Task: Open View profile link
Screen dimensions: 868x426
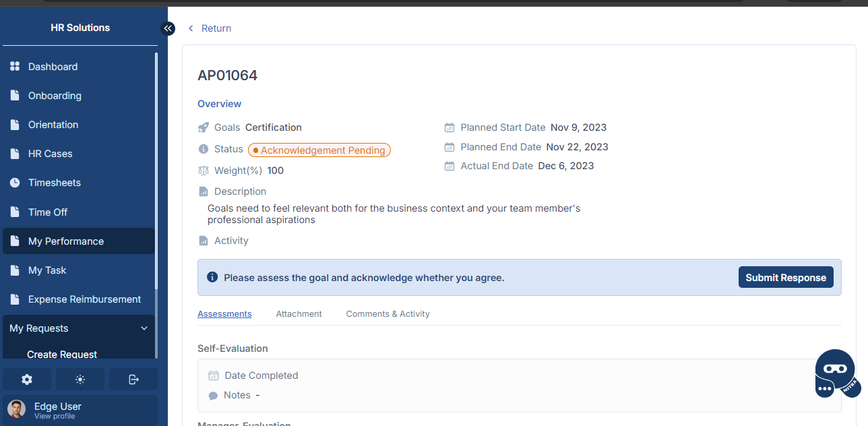Action: tap(55, 417)
